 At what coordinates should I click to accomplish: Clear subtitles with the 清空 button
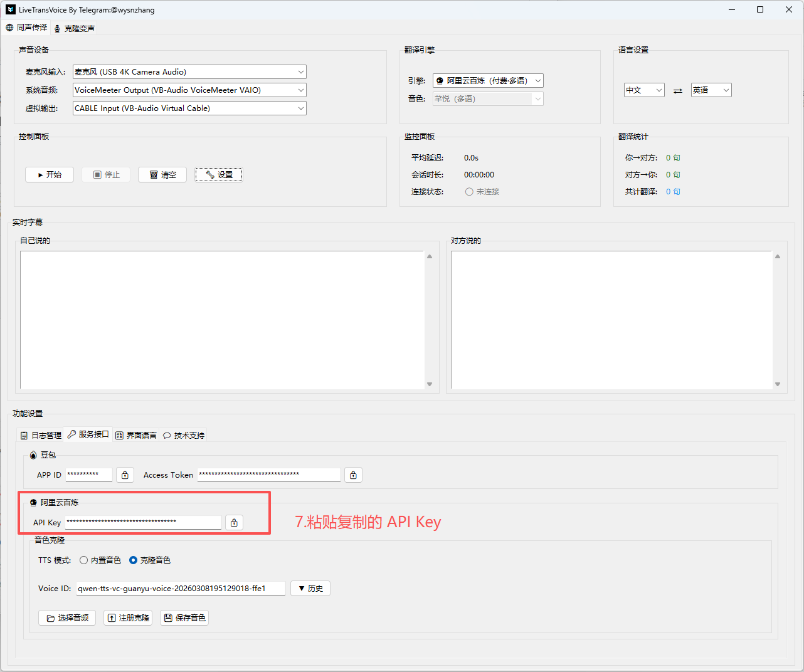point(162,175)
